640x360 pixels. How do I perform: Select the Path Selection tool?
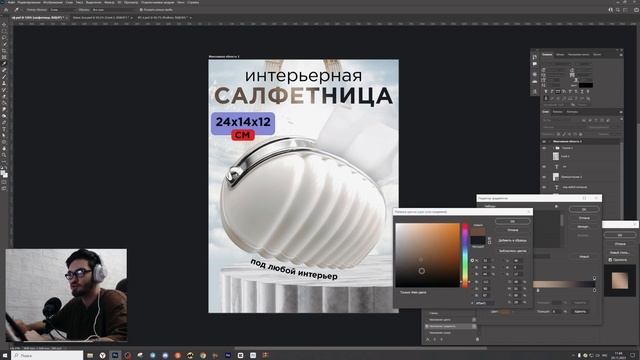4,136
